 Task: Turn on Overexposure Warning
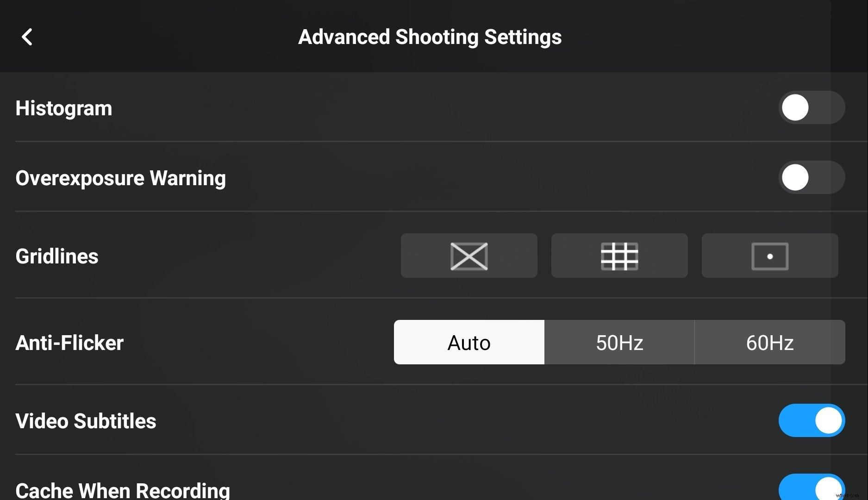812,177
